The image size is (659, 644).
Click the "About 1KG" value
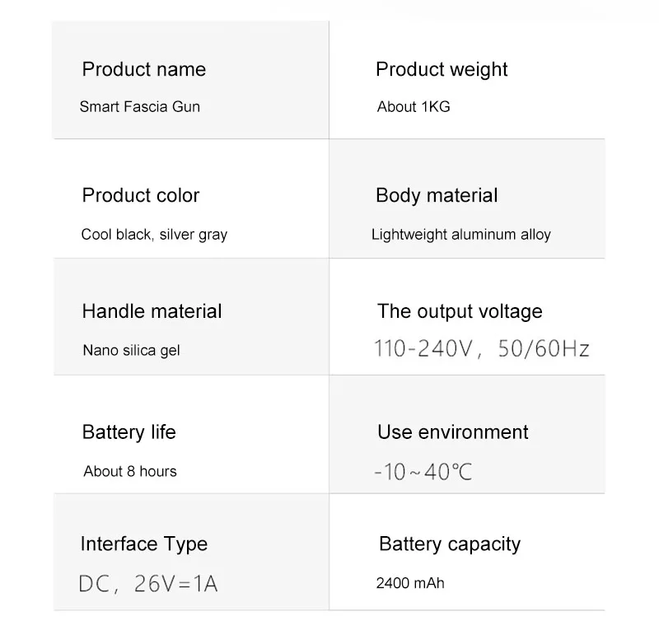[414, 106]
